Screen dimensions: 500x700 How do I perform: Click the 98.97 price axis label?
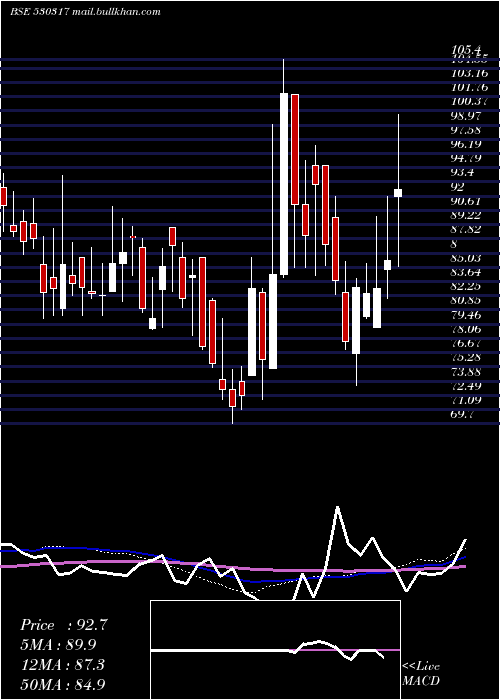pyautogui.click(x=466, y=116)
